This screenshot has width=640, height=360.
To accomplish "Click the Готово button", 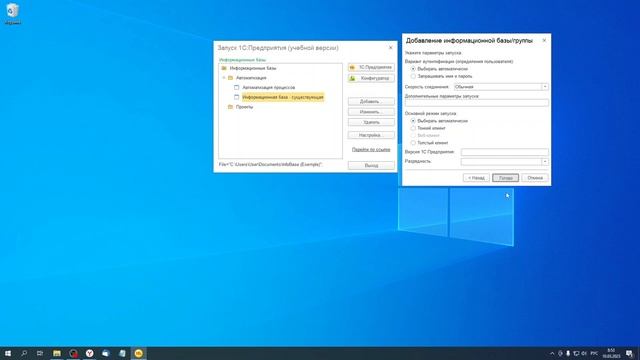I will pyautogui.click(x=505, y=178).
